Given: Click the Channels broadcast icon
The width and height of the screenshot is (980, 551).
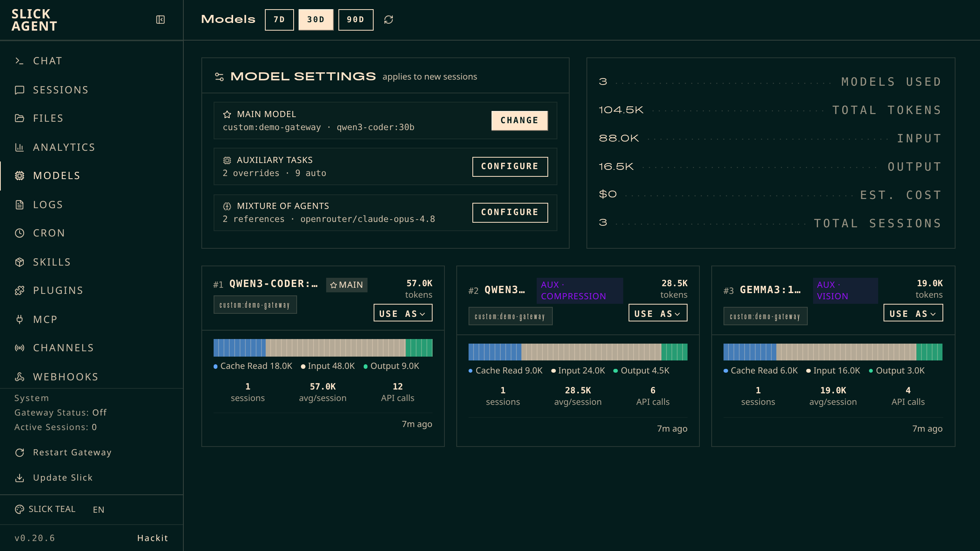Looking at the screenshot, I should coord(19,348).
